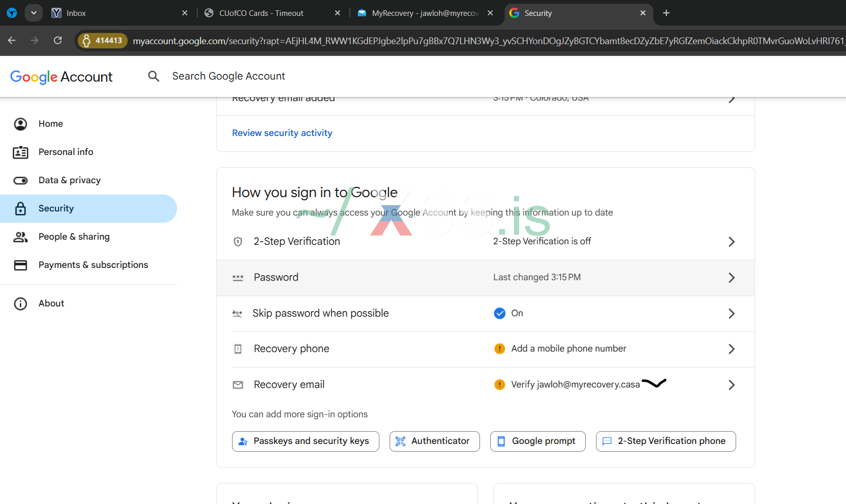
Task: Click the Search Google Account field
Action: [228, 76]
